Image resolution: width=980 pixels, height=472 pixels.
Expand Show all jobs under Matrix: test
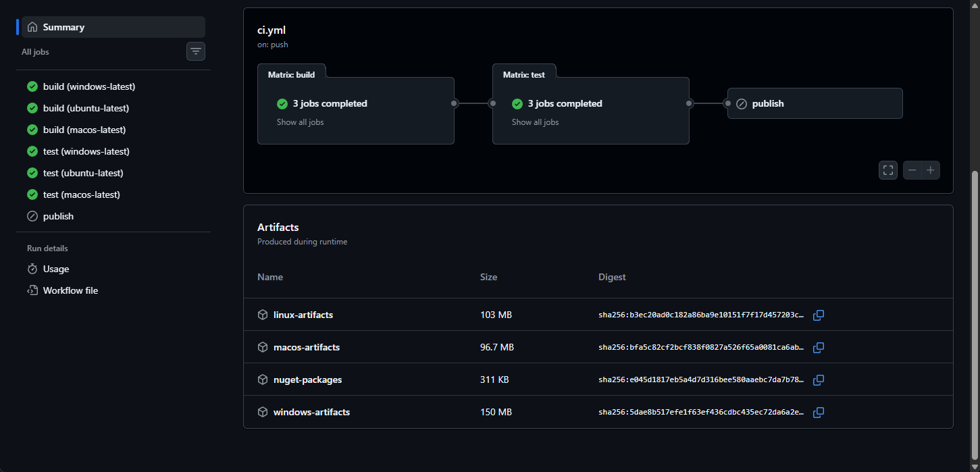point(535,122)
